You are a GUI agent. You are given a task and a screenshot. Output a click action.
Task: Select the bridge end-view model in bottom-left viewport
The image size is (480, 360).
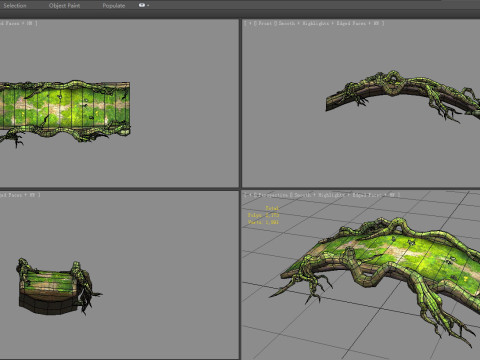[50, 288]
